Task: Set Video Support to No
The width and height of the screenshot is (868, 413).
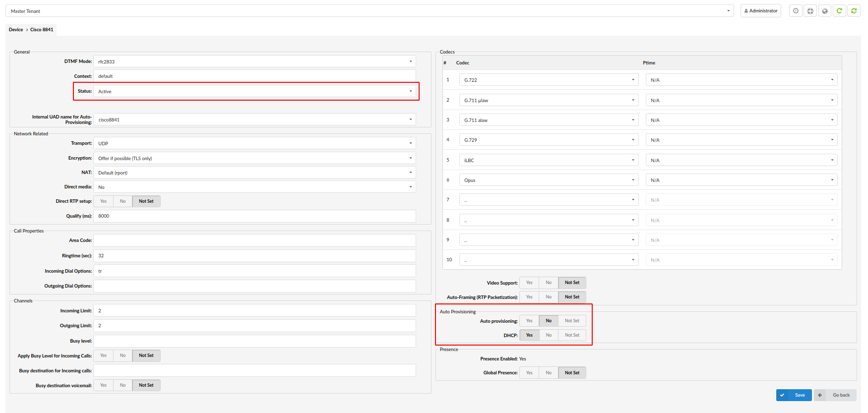Action: [x=549, y=283]
